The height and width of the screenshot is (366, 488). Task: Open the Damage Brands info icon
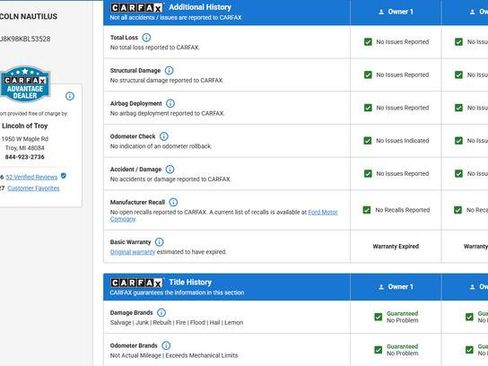[x=161, y=312]
